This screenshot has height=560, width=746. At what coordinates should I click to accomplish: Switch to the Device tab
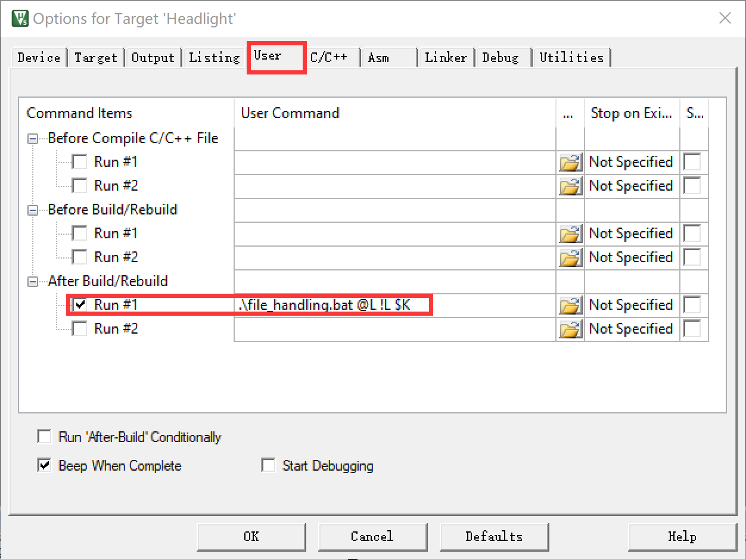39,58
